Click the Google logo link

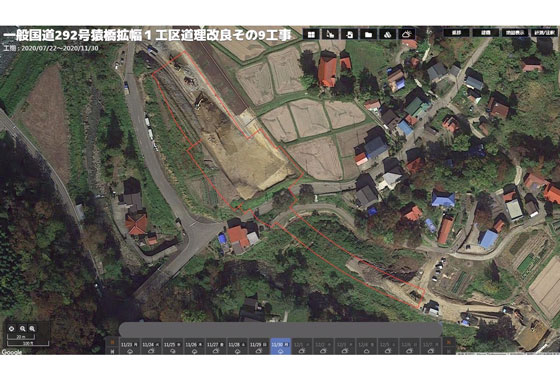tap(11, 352)
